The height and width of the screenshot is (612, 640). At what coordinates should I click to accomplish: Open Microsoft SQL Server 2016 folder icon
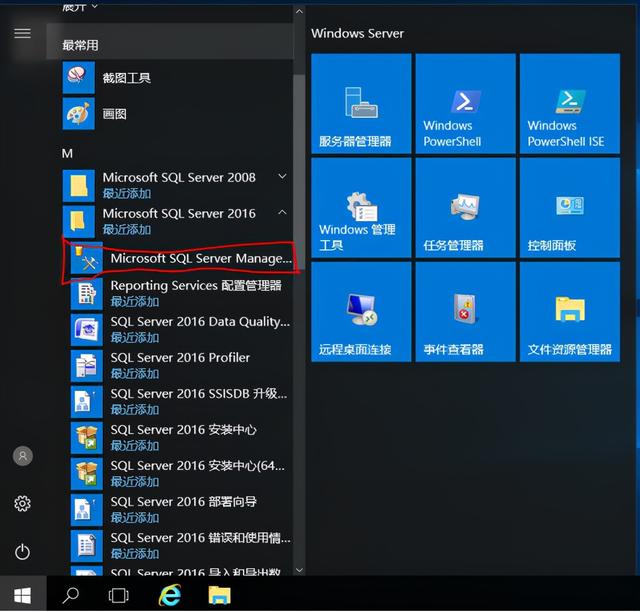(x=78, y=222)
